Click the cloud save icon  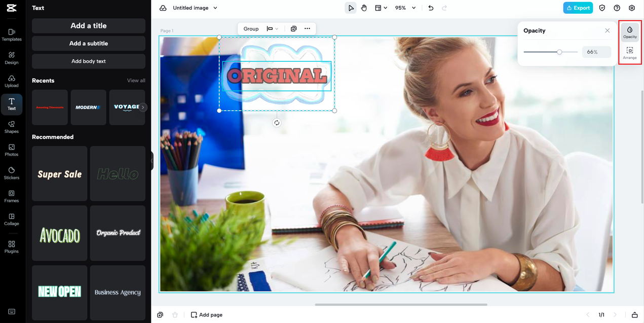pyautogui.click(x=163, y=8)
